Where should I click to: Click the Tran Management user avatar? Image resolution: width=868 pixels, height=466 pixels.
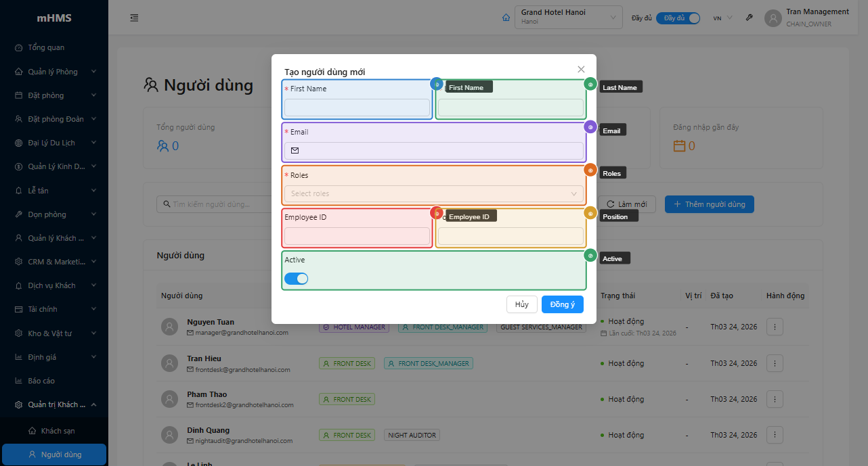click(773, 18)
